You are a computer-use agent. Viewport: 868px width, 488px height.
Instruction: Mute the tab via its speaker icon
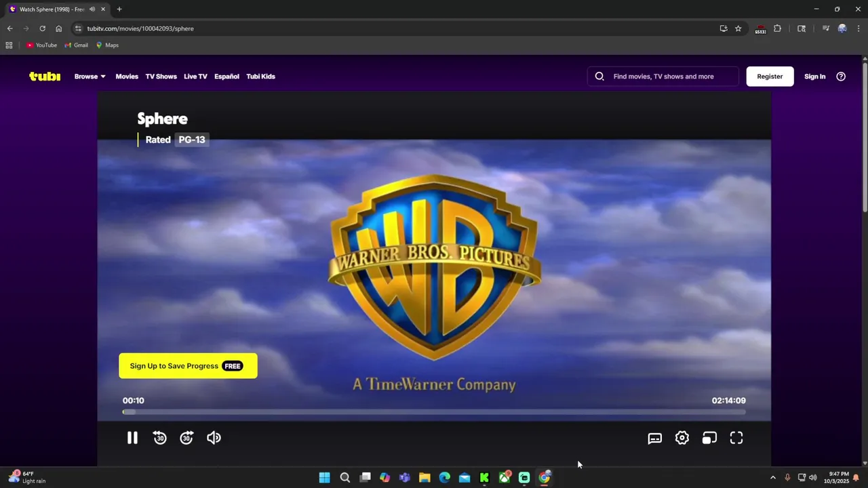pyautogui.click(x=92, y=9)
